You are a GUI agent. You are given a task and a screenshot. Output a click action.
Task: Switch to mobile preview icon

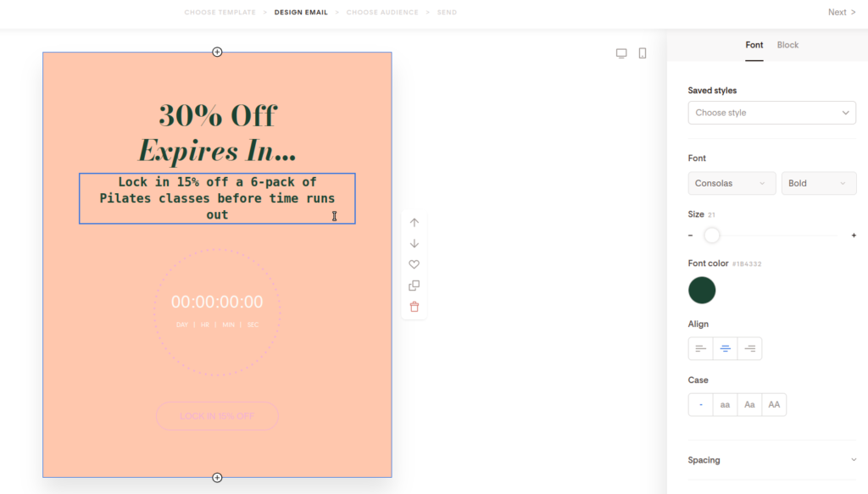click(643, 53)
